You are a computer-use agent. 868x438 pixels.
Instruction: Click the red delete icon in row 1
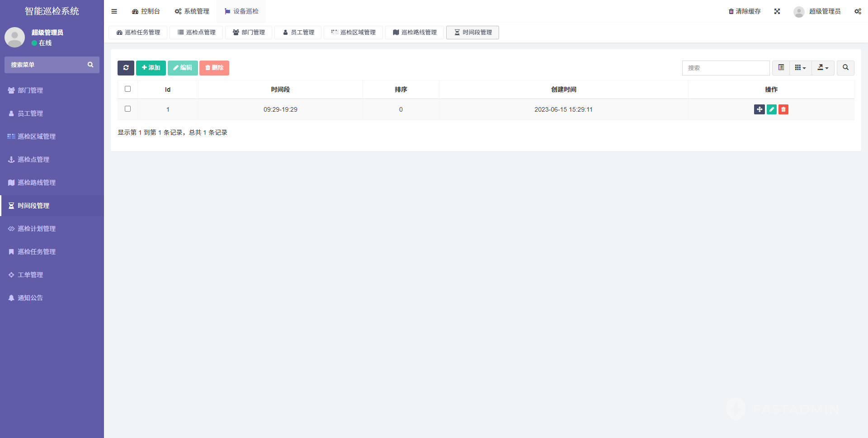pyautogui.click(x=783, y=109)
